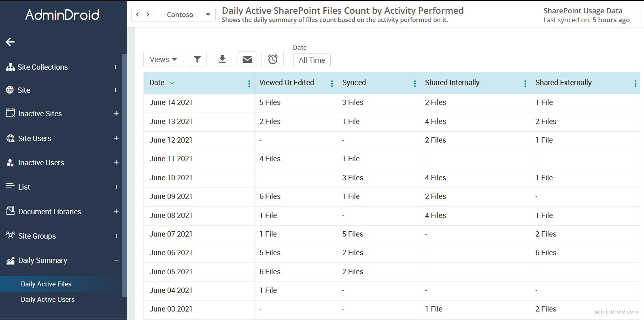Expand the Site Collections menu
This screenshot has width=644, height=320.
[115, 67]
